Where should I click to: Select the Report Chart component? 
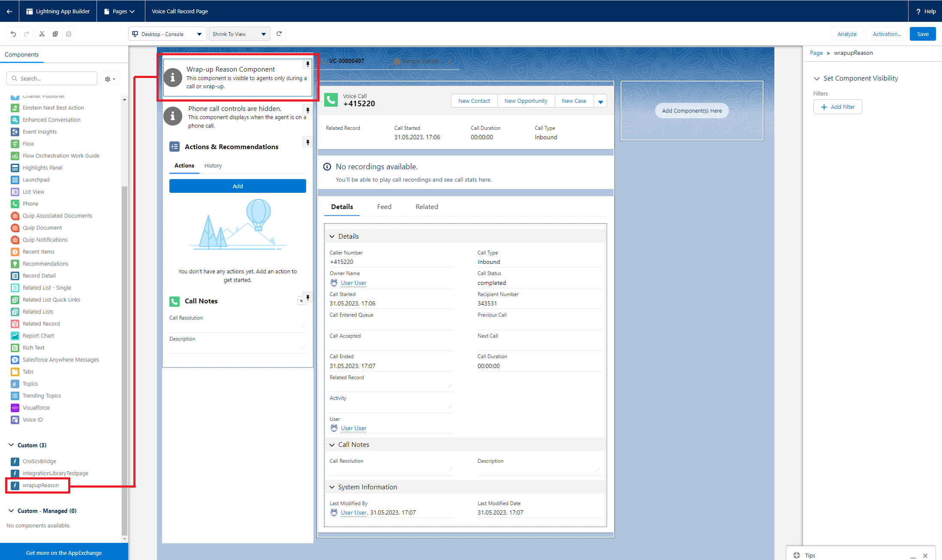(38, 335)
